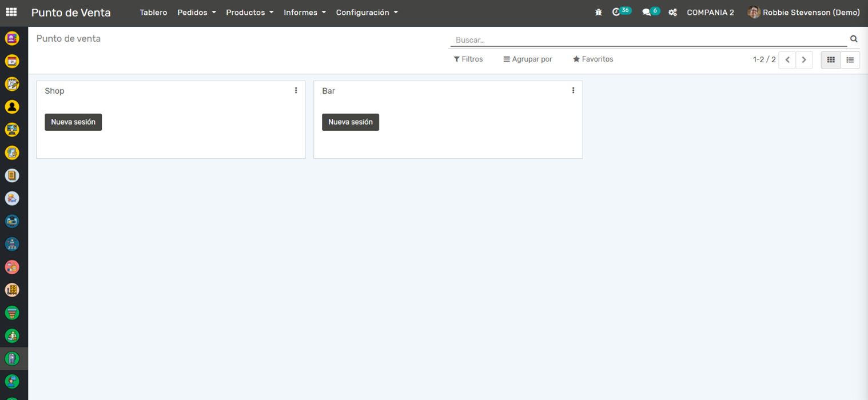Go to next page arrow
868x400 pixels.
[804, 59]
